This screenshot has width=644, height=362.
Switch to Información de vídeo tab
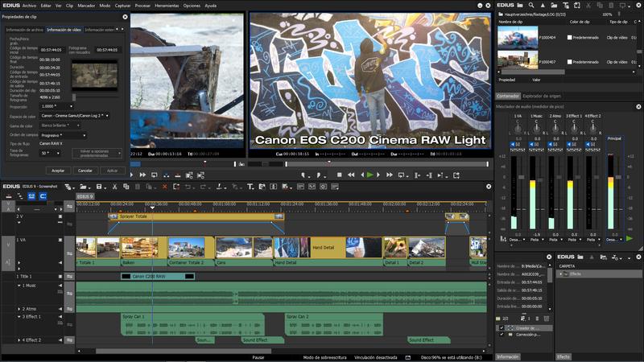point(64,30)
